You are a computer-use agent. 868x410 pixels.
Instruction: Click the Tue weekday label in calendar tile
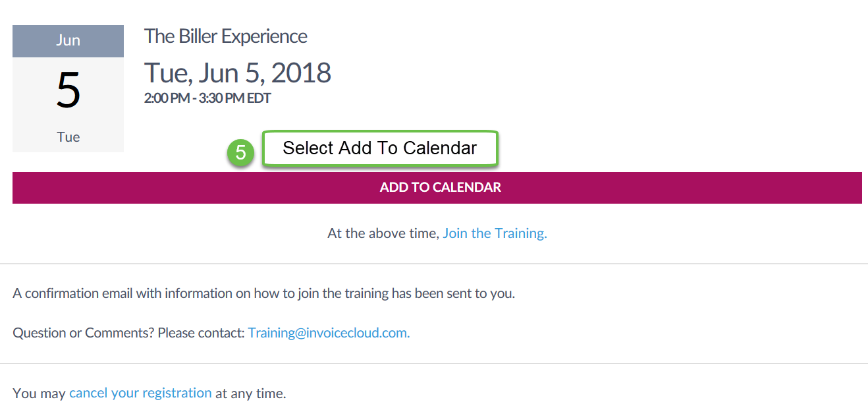click(68, 137)
